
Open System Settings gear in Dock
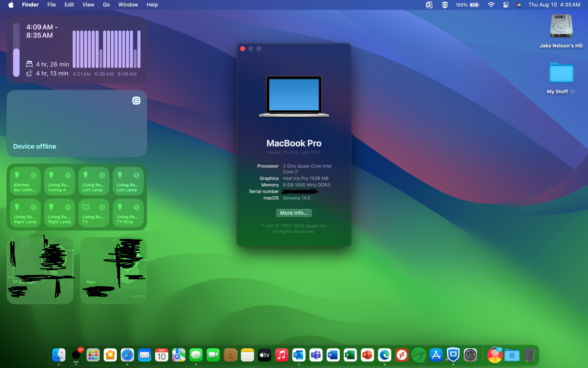click(x=470, y=355)
